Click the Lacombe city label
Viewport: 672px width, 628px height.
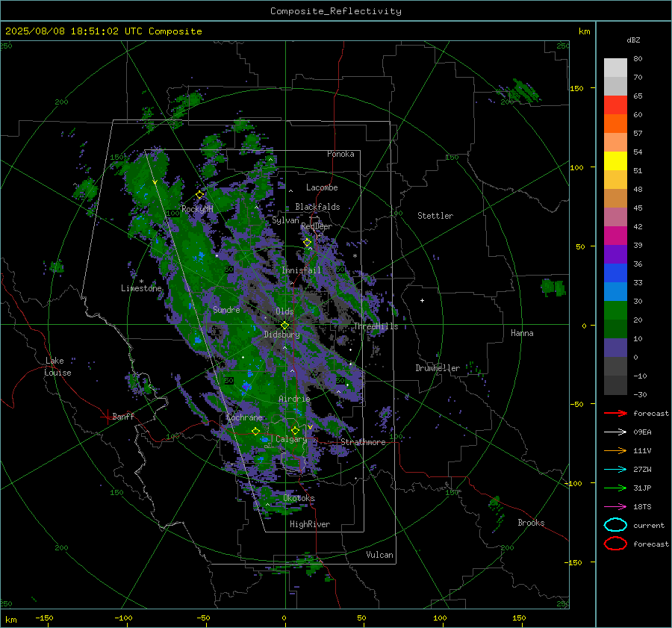click(322, 187)
